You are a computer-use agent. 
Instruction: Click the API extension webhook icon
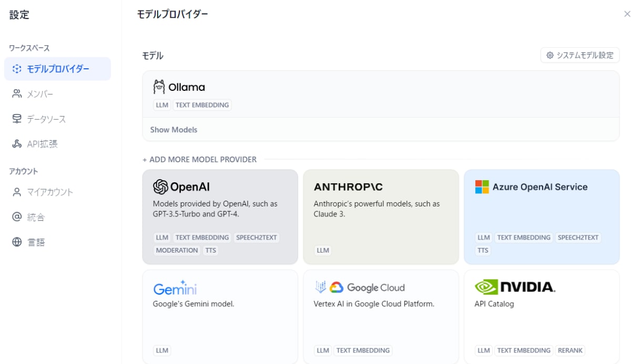coord(17,143)
